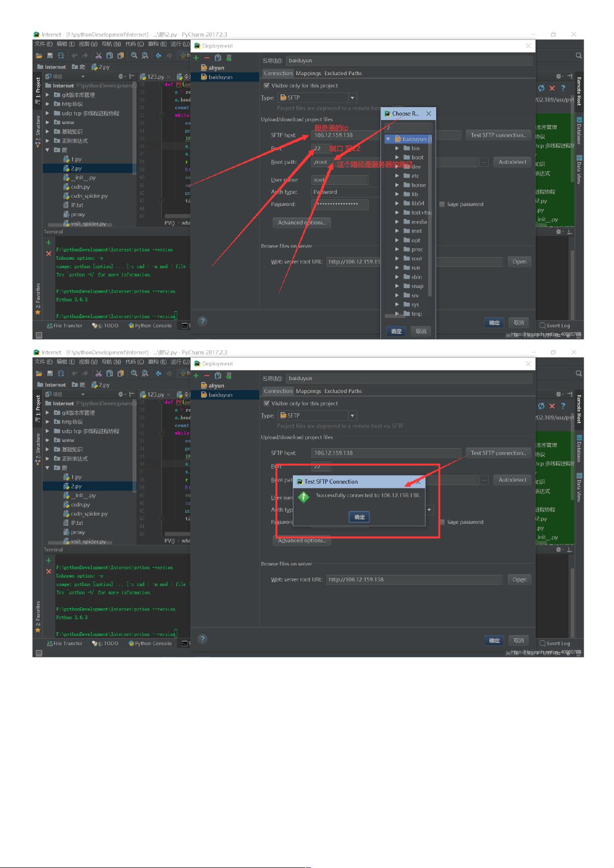Lower screenshot: click Terminal red X close session
The height and width of the screenshot is (868, 614).
tap(48, 571)
